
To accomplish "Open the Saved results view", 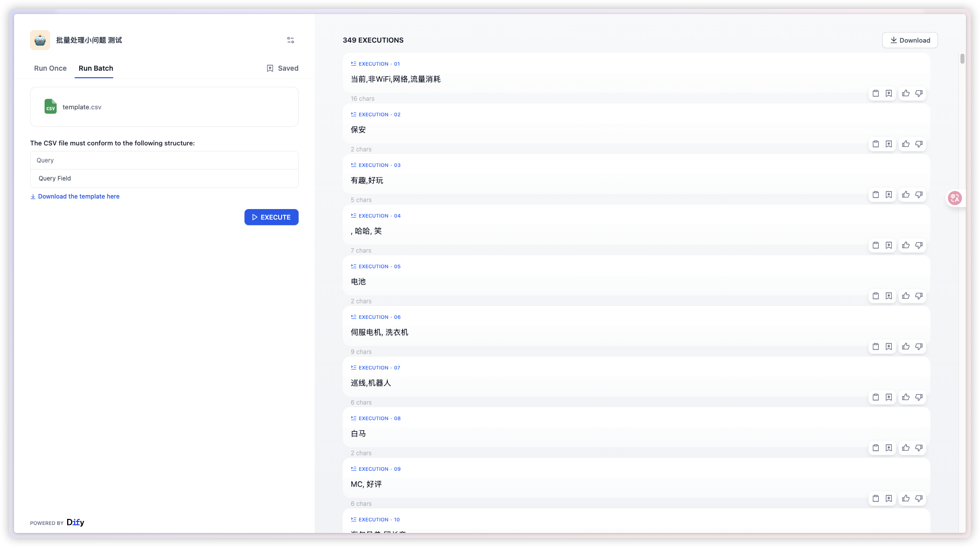I will click(x=283, y=68).
